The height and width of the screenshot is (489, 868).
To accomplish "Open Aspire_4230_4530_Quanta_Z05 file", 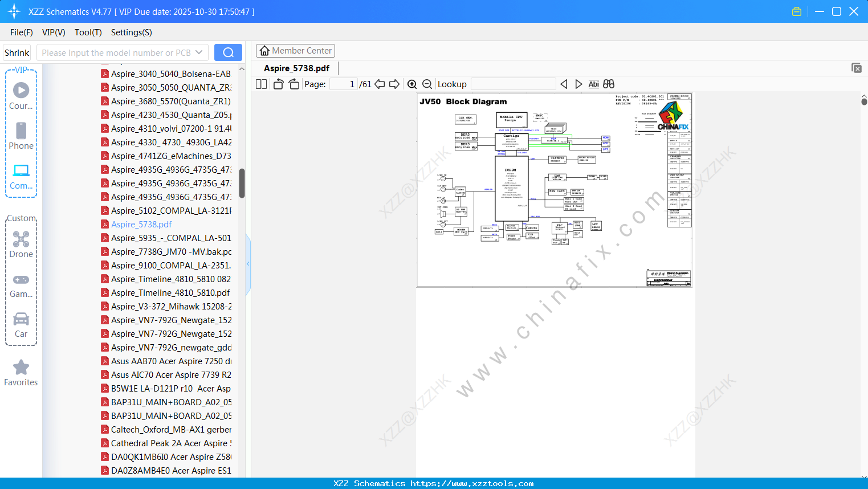I will point(166,115).
